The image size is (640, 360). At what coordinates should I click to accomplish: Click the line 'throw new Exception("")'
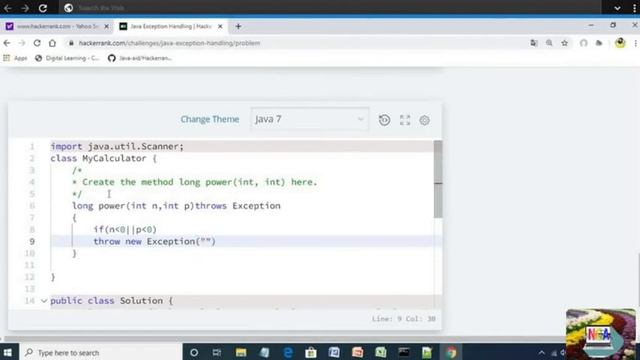coord(154,241)
